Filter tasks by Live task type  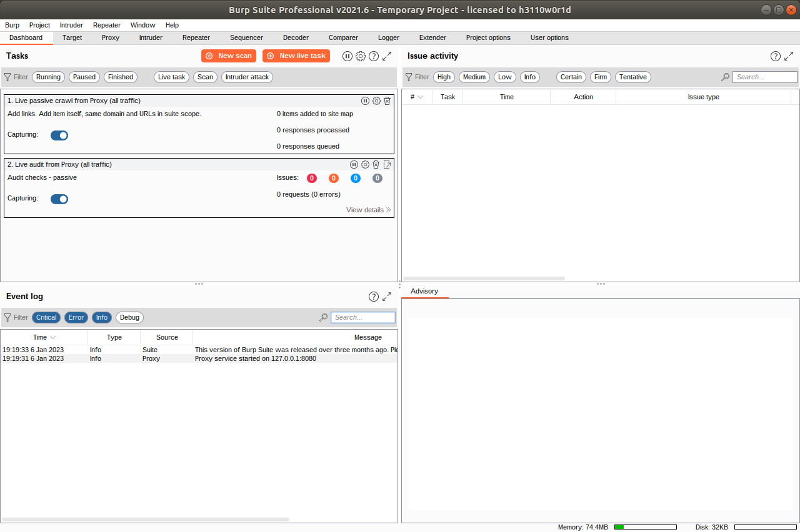pos(172,77)
